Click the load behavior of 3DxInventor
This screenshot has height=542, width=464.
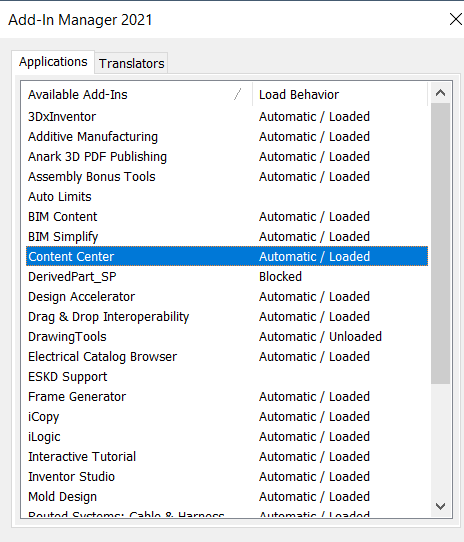point(314,117)
